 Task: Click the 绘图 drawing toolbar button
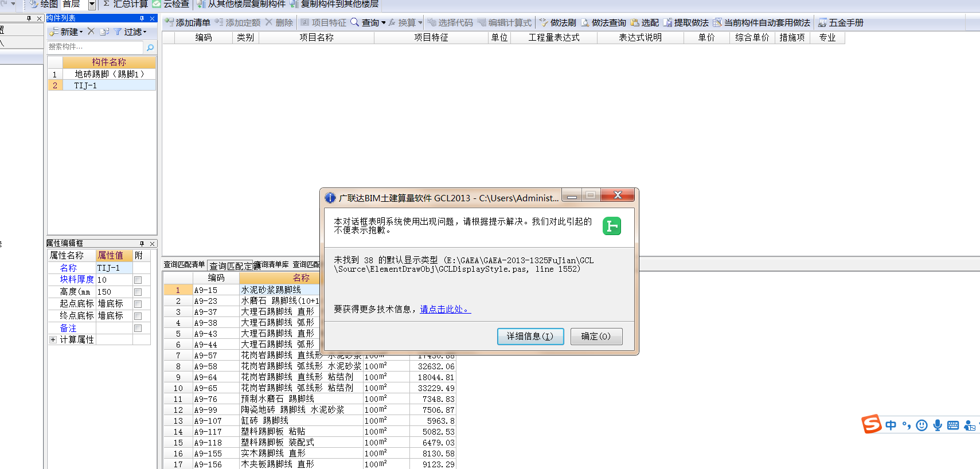(x=43, y=4)
